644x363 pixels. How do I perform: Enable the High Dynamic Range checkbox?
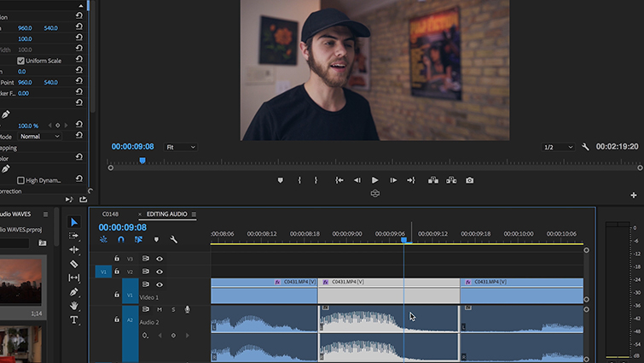[21, 180]
